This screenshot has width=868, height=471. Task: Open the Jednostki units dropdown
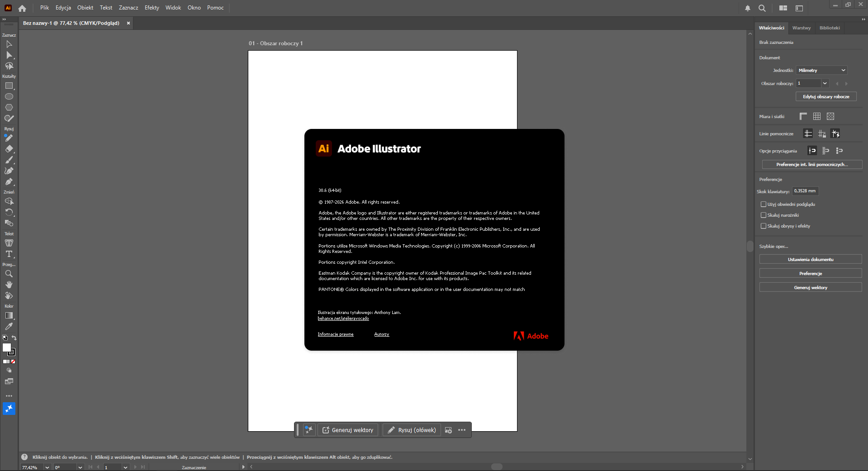[821, 71]
